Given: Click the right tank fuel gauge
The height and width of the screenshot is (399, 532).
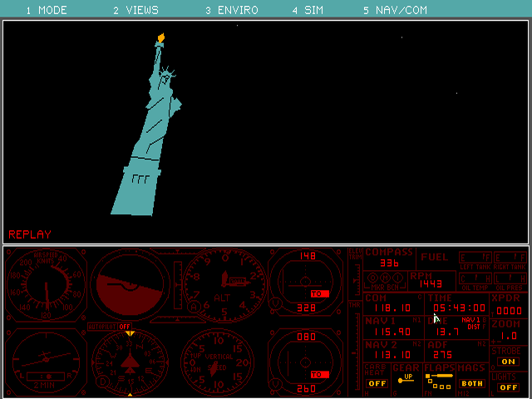Looking at the screenshot, I should pos(510,258).
